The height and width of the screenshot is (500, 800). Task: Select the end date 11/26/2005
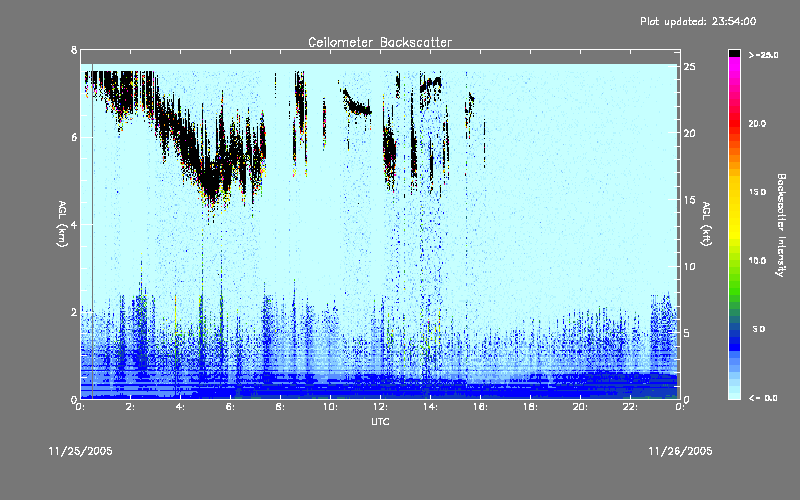(680, 451)
